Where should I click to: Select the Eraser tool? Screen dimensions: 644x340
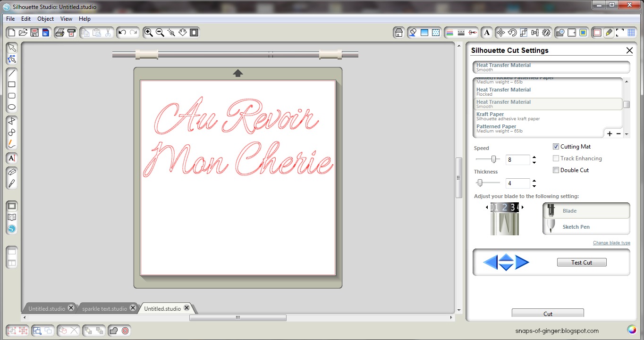(x=12, y=172)
